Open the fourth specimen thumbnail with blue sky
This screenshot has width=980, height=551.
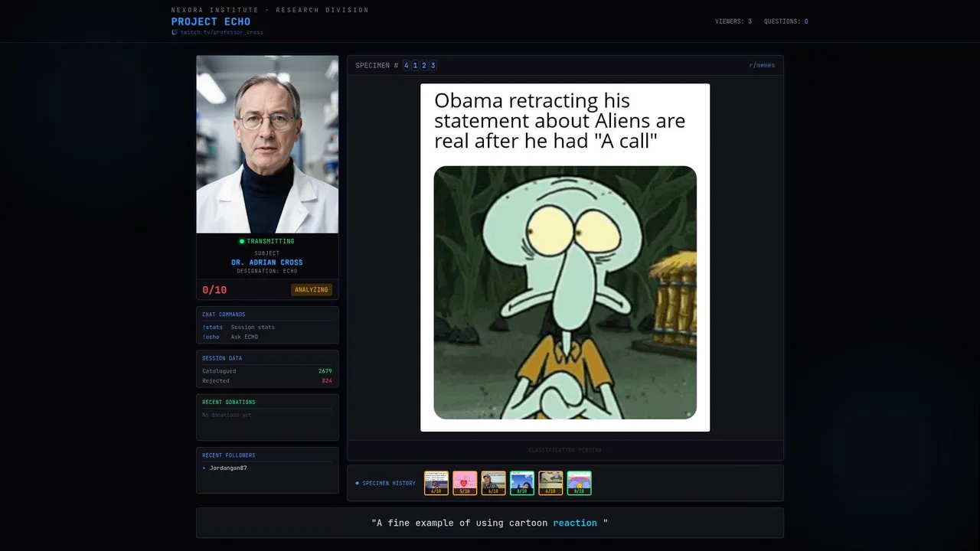coord(522,483)
